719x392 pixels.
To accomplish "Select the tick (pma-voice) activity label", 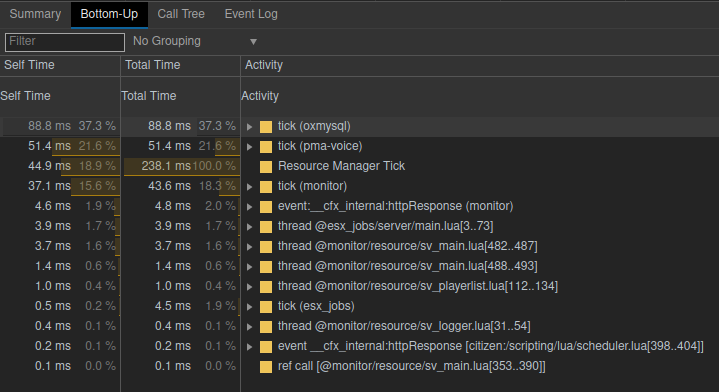I will tap(320, 146).
